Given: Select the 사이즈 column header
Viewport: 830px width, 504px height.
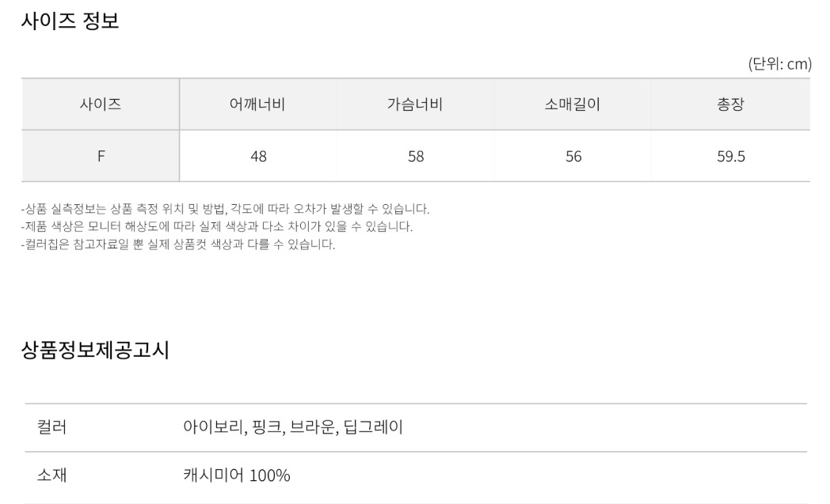Looking at the screenshot, I should tap(101, 104).
